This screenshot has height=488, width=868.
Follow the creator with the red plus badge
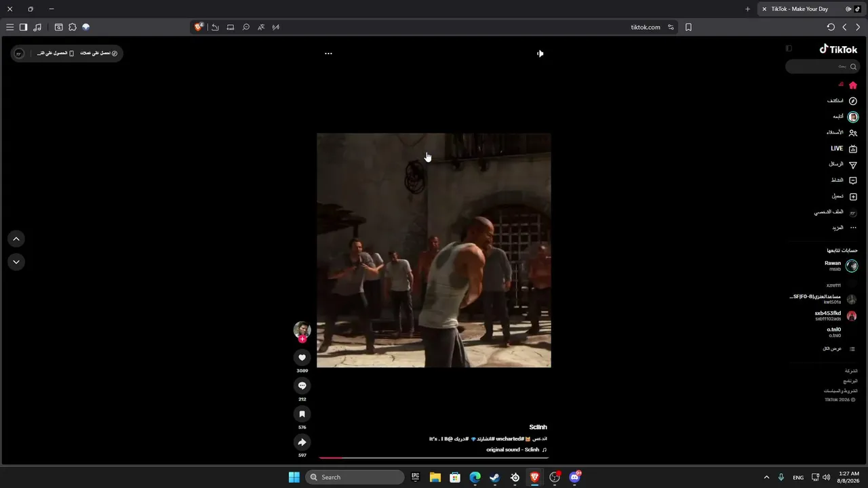coord(302,339)
